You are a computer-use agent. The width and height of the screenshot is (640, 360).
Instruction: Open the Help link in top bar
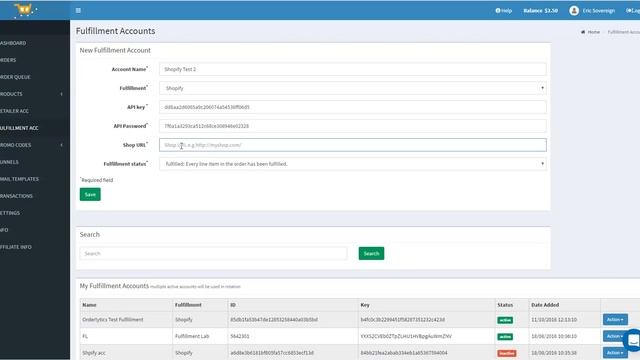(x=504, y=11)
